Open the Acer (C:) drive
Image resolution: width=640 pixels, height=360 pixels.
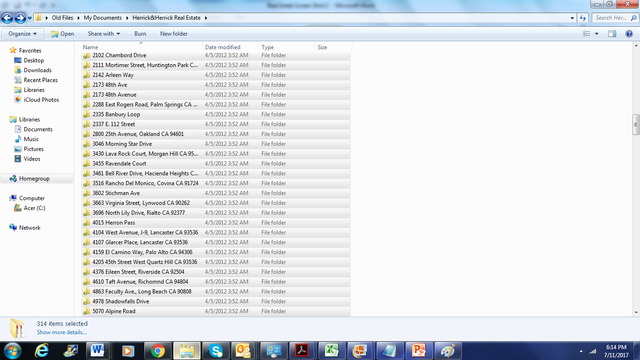click(x=34, y=208)
